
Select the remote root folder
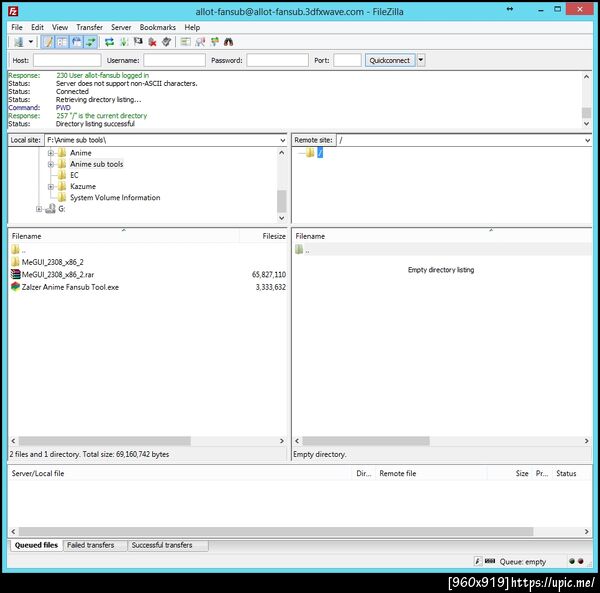320,153
